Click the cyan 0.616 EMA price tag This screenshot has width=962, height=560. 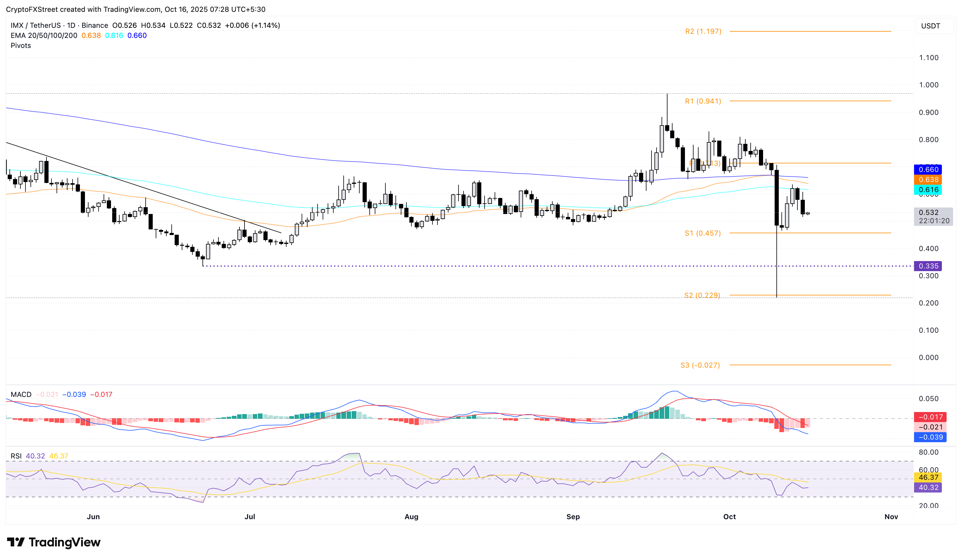pyautogui.click(x=928, y=190)
